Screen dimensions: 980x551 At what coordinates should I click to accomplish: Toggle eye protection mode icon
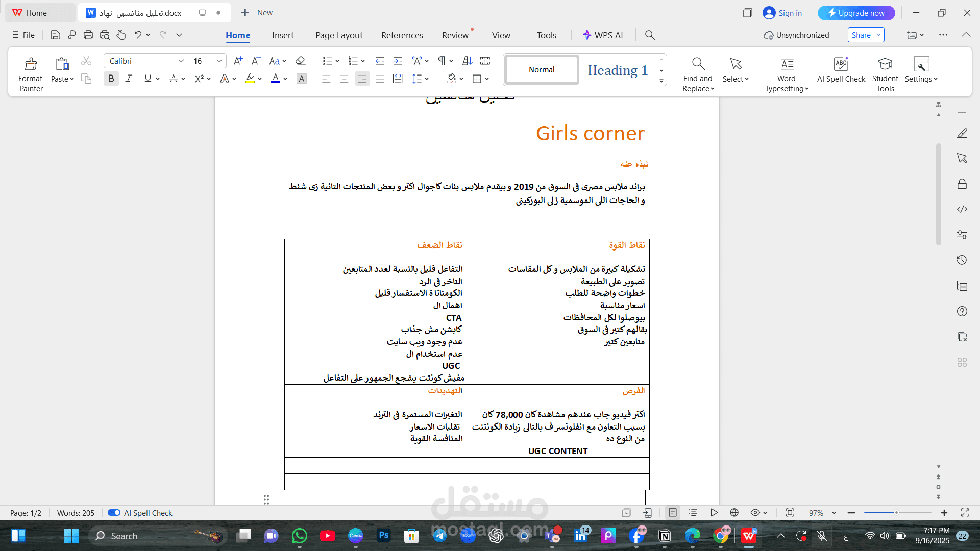(x=755, y=513)
